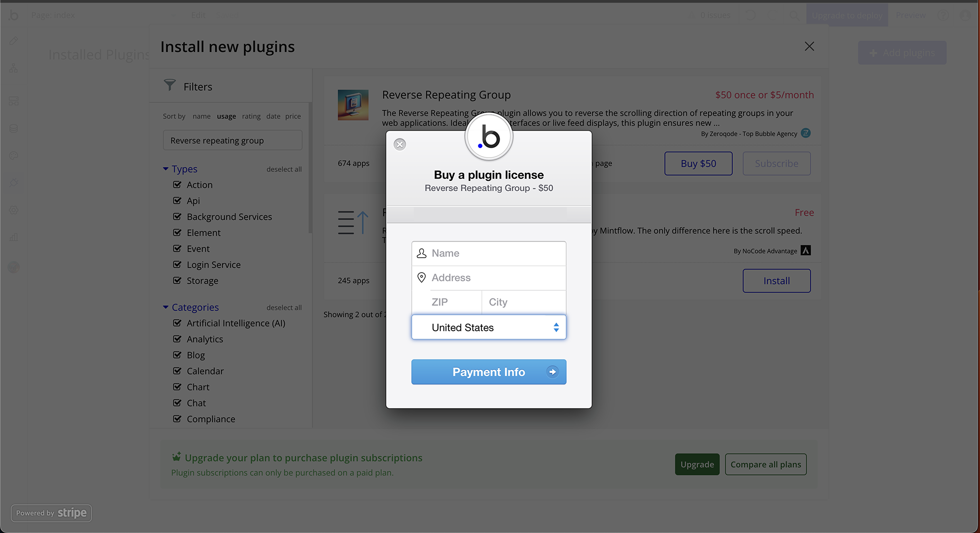Screen dimensions: 980x533
Task: Click the Buy $50 button
Action: pyautogui.click(x=698, y=163)
